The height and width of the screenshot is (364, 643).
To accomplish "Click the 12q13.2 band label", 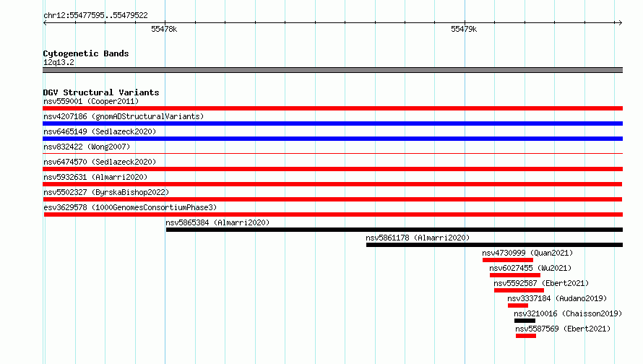I will pyautogui.click(x=59, y=62).
